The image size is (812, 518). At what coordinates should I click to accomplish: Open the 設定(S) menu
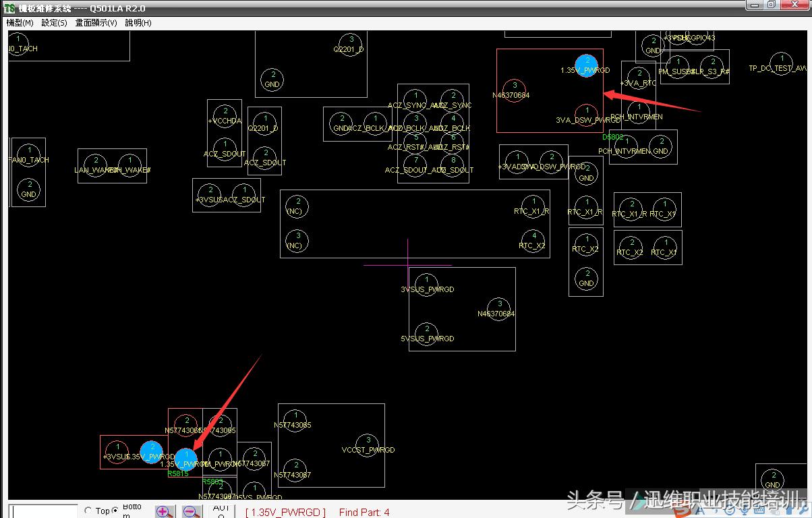[54, 22]
